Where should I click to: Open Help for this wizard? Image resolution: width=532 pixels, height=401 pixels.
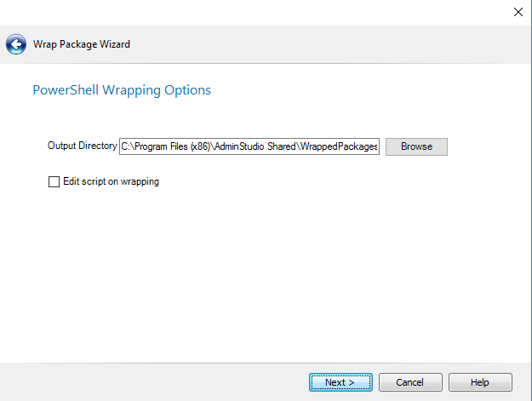pos(480,382)
